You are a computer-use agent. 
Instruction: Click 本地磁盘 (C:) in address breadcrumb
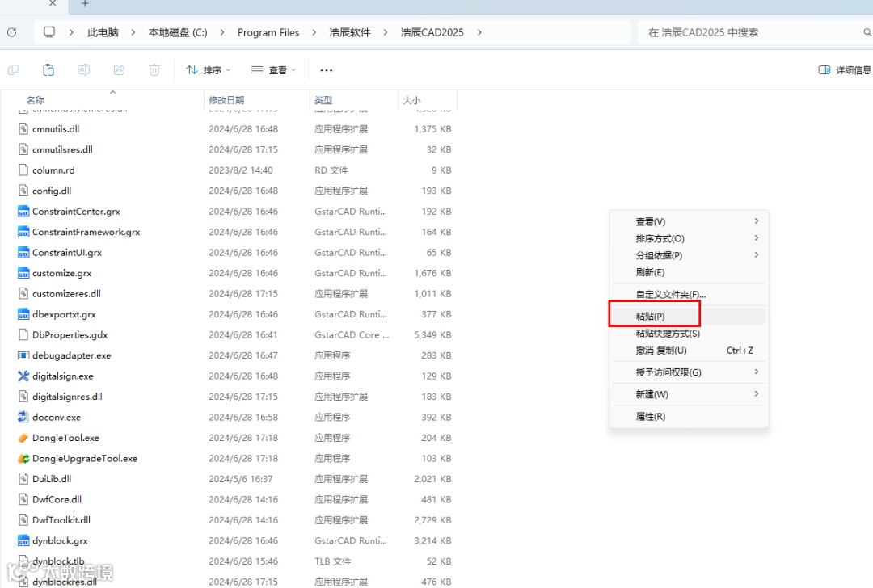click(178, 32)
